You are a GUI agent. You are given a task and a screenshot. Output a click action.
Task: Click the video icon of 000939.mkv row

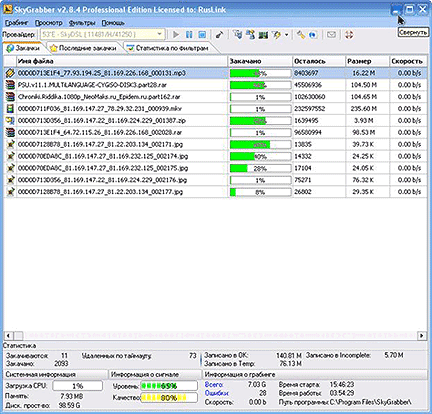pyautogui.click(x=10, y=109)
